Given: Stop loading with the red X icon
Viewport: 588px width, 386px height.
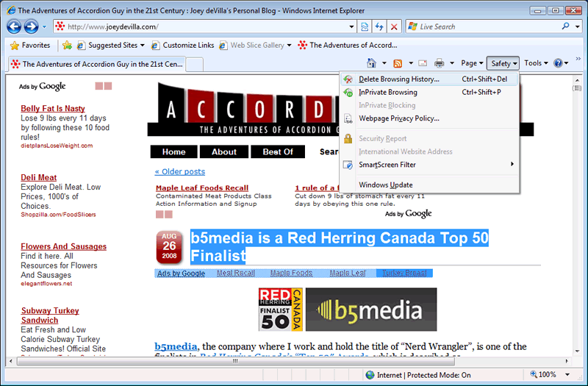Looking at the screenshot, I should coord(394,26).
